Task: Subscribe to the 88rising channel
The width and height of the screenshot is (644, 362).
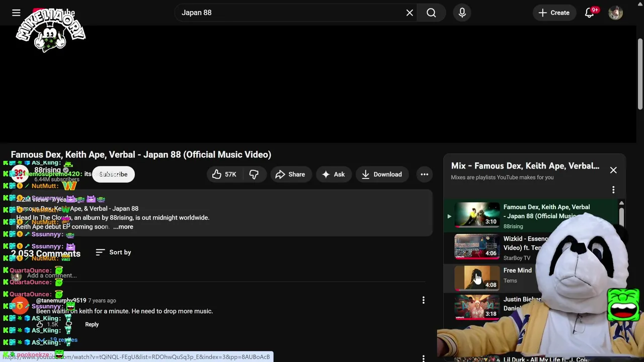Action: click(113, 174)
